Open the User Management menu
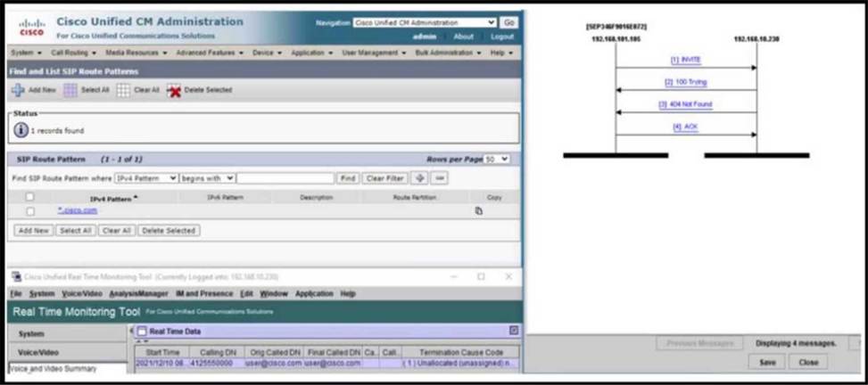 click(374, 53)
